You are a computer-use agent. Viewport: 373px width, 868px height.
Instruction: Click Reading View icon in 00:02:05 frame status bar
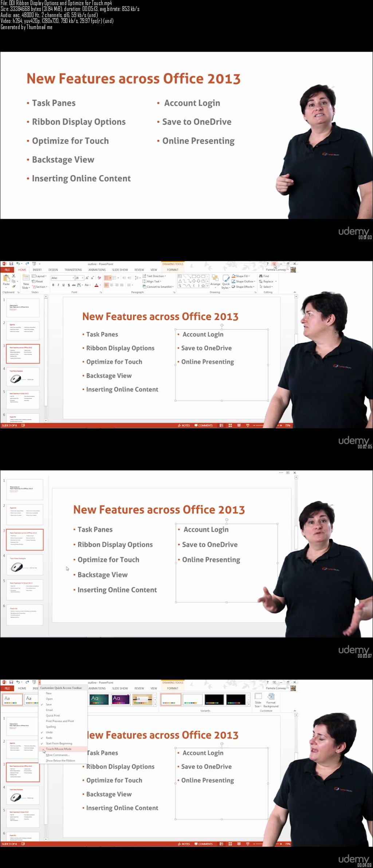click(239, 425)
